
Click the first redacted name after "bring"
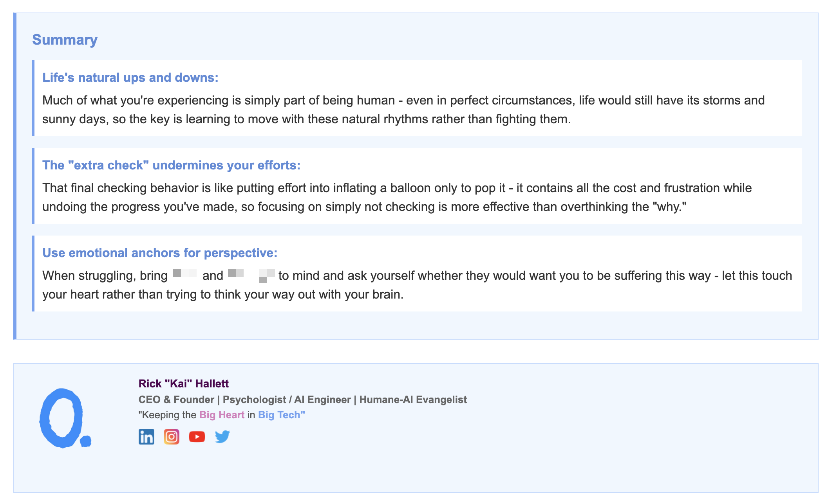point(185,274)
